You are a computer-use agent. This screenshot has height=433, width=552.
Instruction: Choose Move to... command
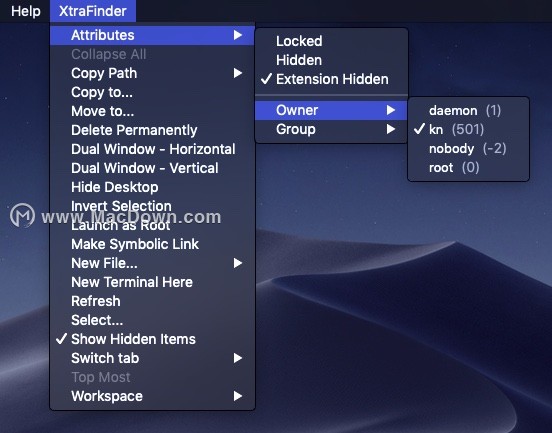pos(152,111)
